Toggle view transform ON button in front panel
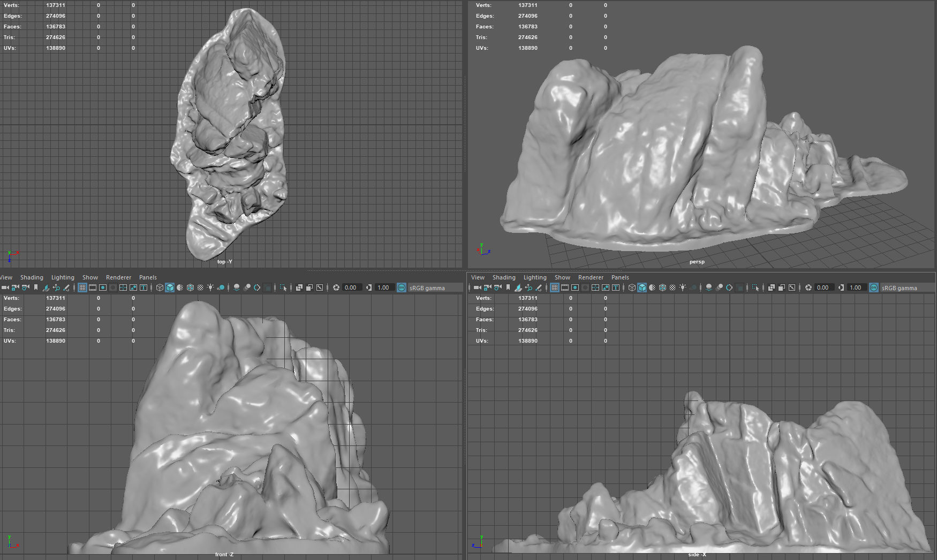Screen dimensions: 937x560 click(x=402, y=287)
